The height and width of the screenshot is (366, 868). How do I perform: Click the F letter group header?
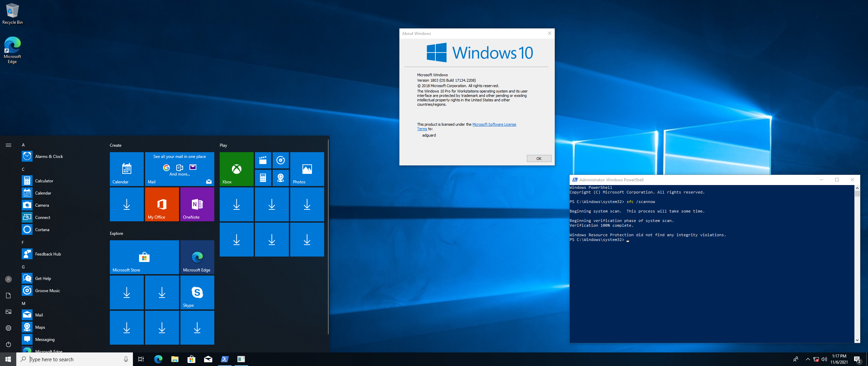tap(23, 242)
